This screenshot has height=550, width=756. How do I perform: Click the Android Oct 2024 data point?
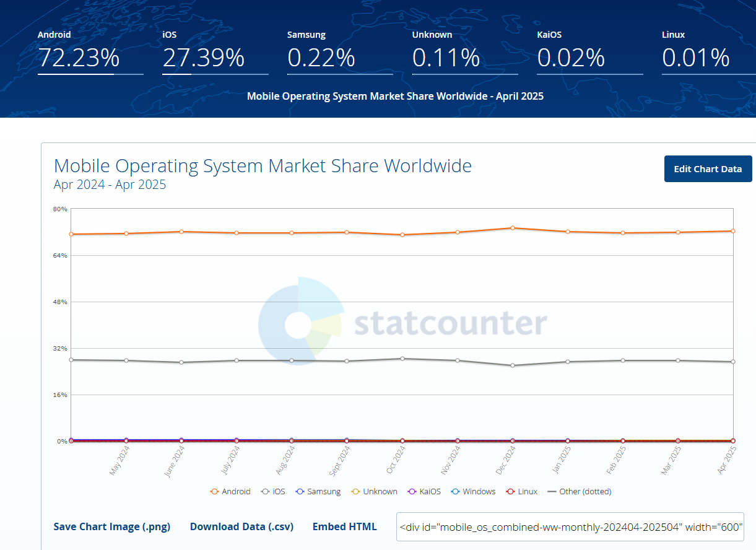402,235
